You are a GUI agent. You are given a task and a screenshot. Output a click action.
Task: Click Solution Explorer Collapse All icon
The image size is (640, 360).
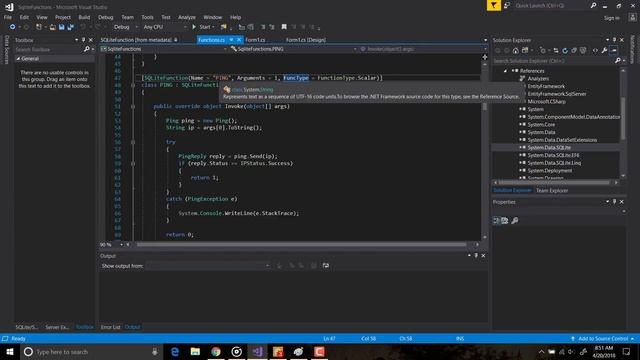pyautogui.click(x=574, y=51)
